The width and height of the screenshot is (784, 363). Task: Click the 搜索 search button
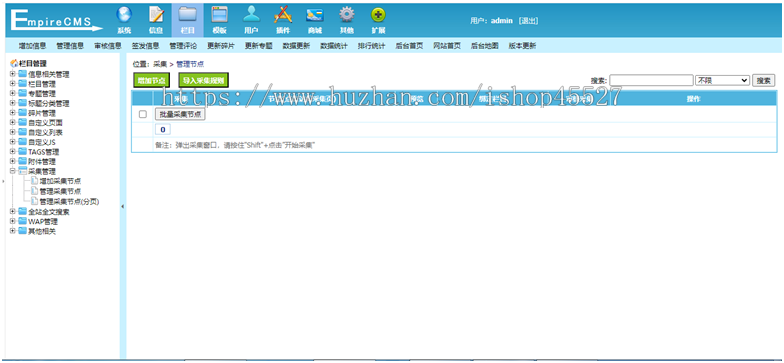pyautogui.click(x=764, y=80)
